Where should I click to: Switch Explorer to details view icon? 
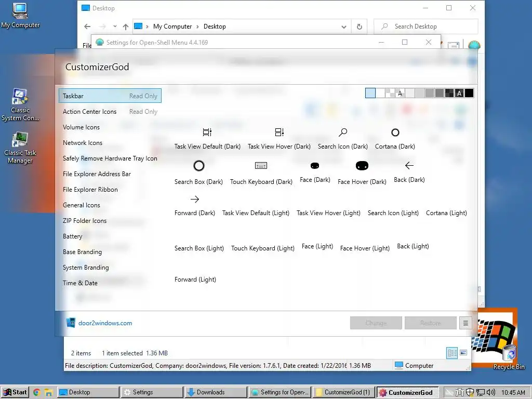452,353
